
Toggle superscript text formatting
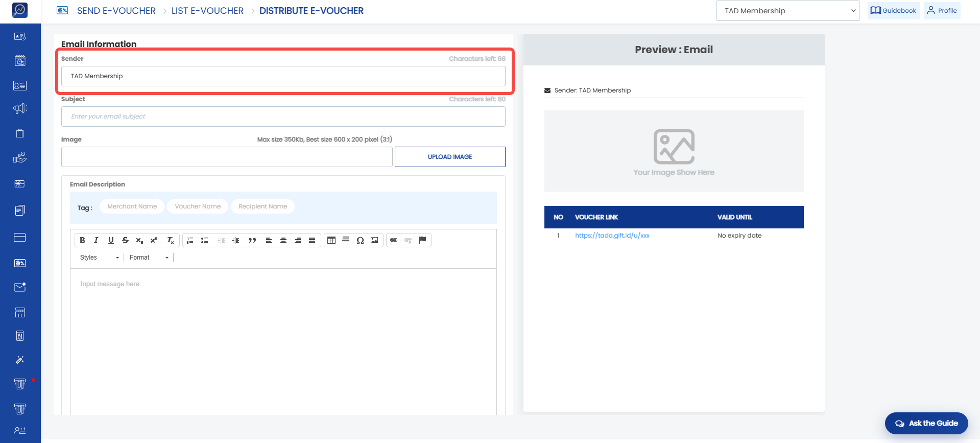pos(154,240)
